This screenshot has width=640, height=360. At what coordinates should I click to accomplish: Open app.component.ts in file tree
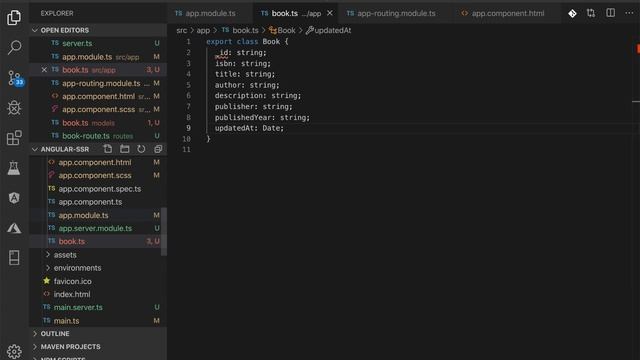pos(96,202)
